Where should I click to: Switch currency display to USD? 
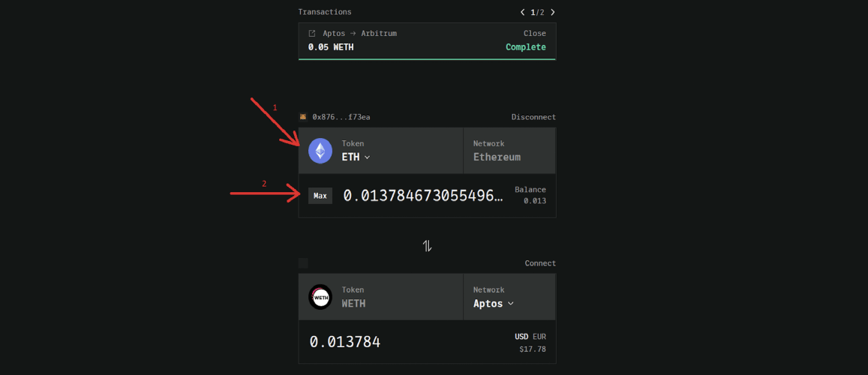pos(521,336)
